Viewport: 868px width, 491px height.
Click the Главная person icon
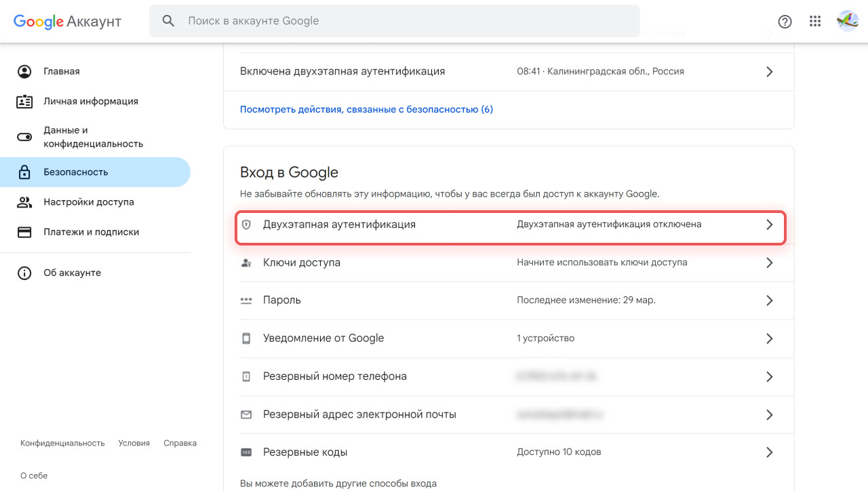point(24,71)
